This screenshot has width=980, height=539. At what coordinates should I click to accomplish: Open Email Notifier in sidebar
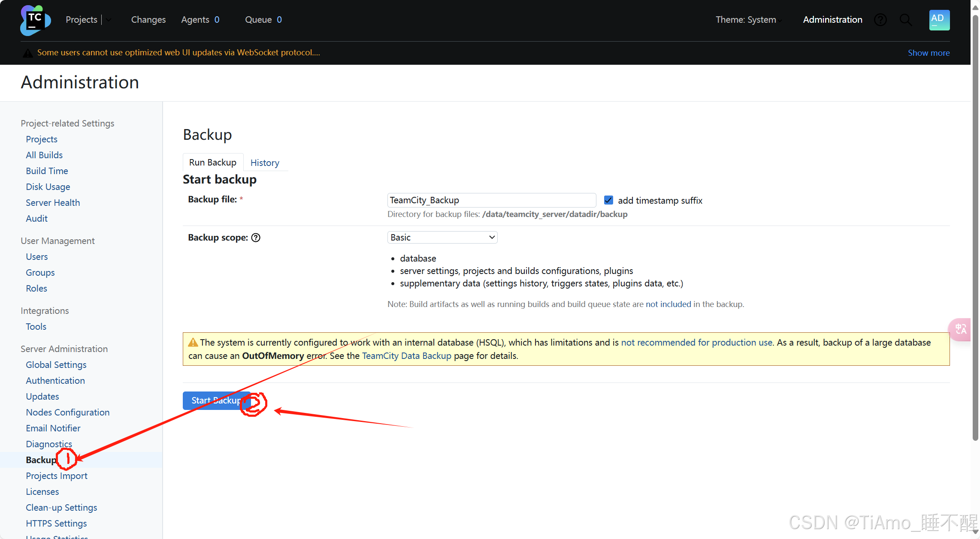pyautogui.click(x=53, y=428)
